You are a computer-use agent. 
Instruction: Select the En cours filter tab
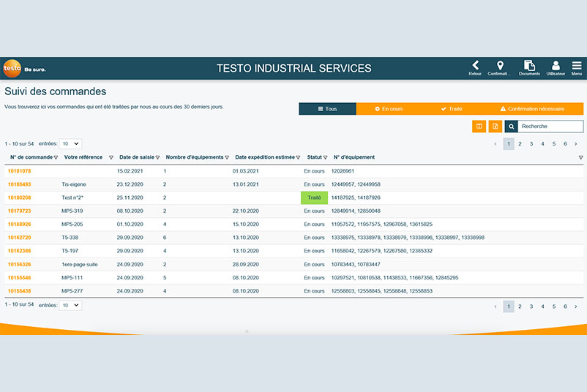tap(389, 109)
